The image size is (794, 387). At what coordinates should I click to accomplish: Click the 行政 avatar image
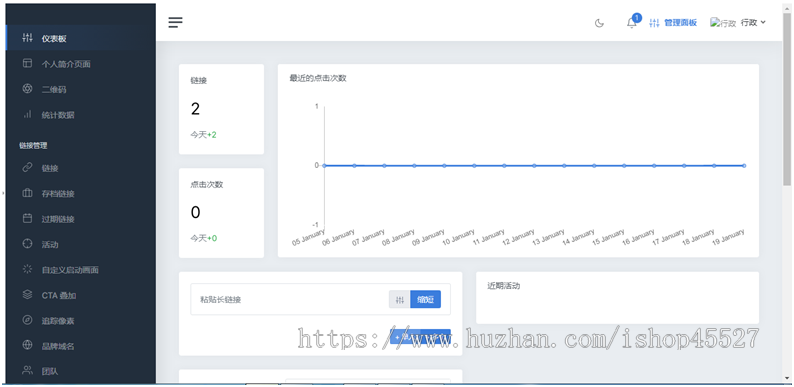(723, 23)
